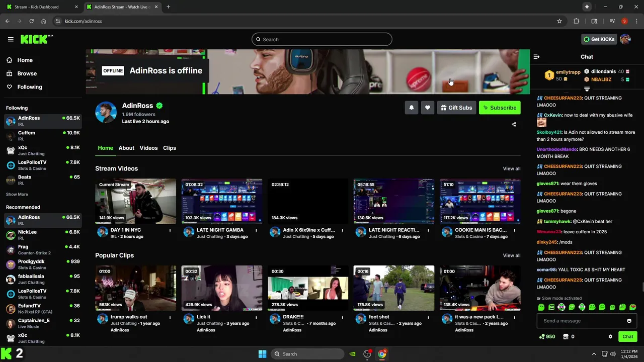Open the DRAKE!!! clip thumbnail

pos(308,288)
